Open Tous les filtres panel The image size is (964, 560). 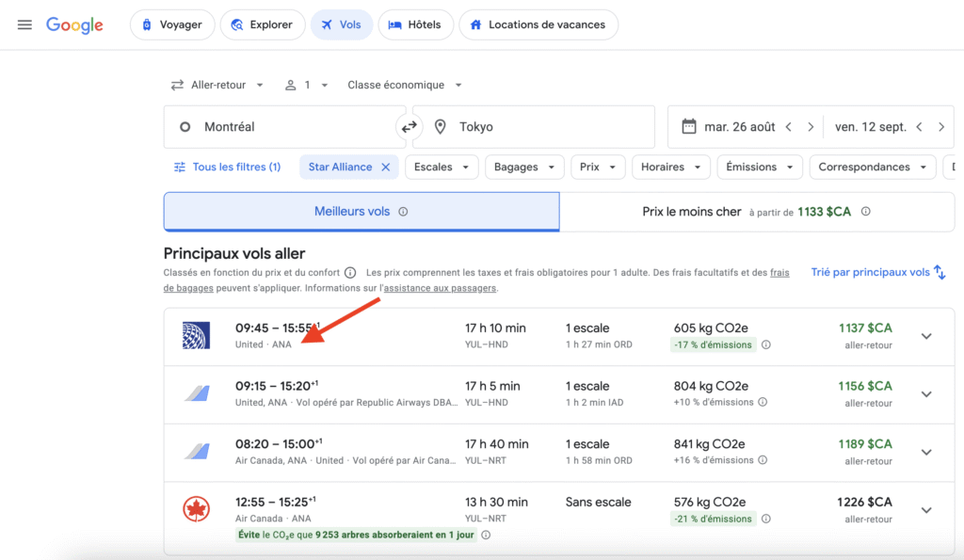pyautogui.click(x=225, y=167)
